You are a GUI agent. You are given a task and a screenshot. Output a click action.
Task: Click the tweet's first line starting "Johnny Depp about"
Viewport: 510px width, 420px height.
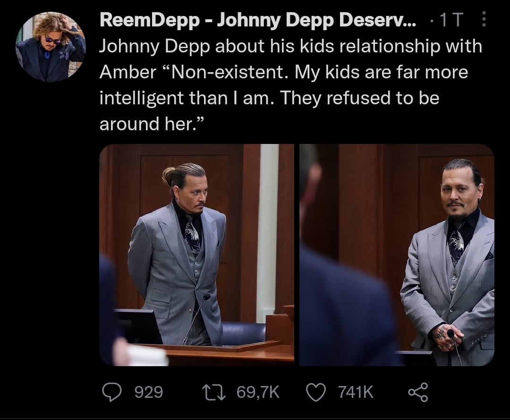pyautogui.click(x=290, y=46)
